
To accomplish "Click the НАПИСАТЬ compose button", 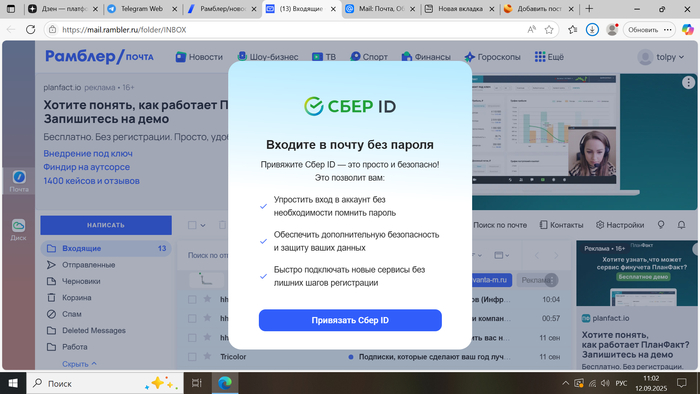I will [106, 225].
